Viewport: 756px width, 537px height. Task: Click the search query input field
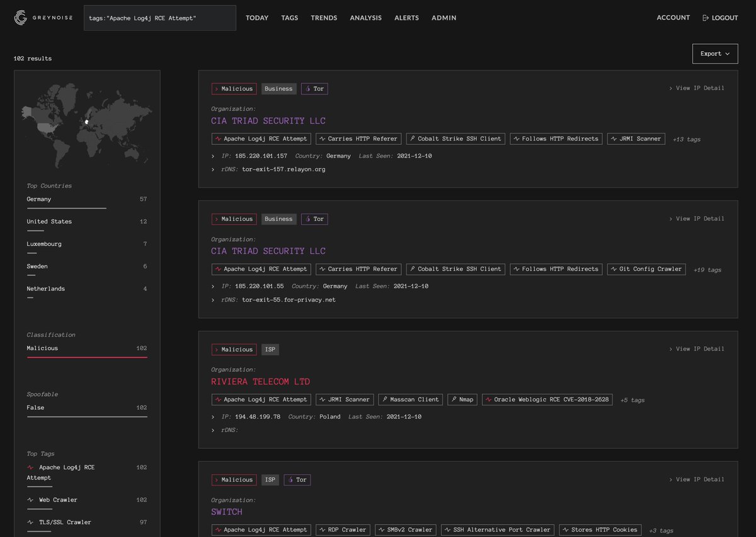pyautogui.click(x=159, y=18)
